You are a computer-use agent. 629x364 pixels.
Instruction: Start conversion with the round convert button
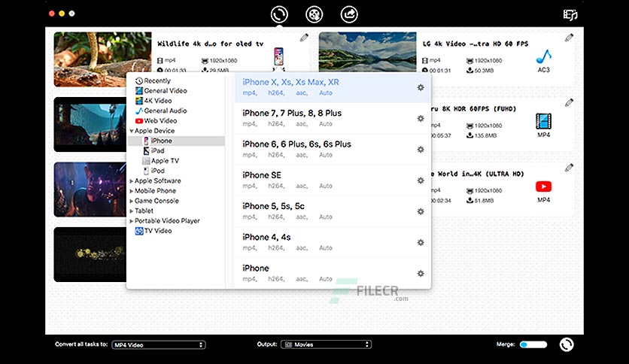tap(567, 344)
